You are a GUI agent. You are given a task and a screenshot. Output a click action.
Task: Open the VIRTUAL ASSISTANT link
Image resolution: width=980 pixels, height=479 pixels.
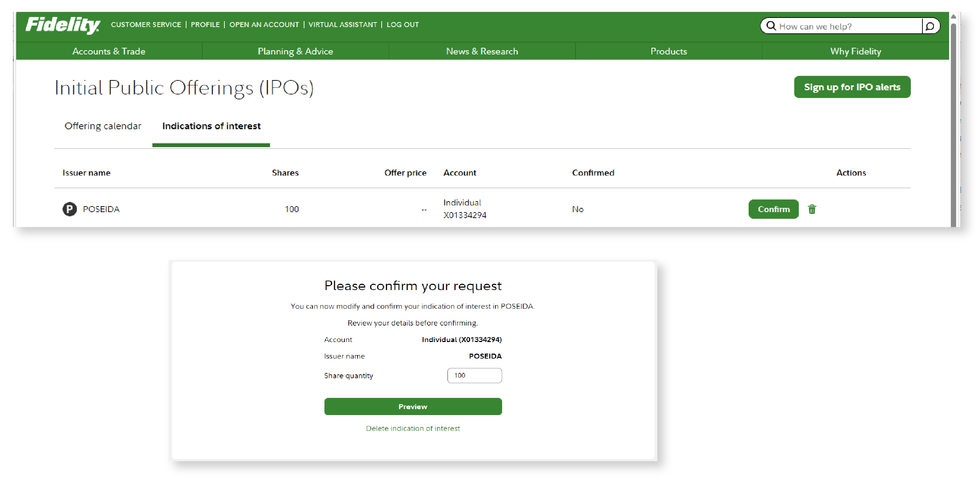[x=342, y=25]
